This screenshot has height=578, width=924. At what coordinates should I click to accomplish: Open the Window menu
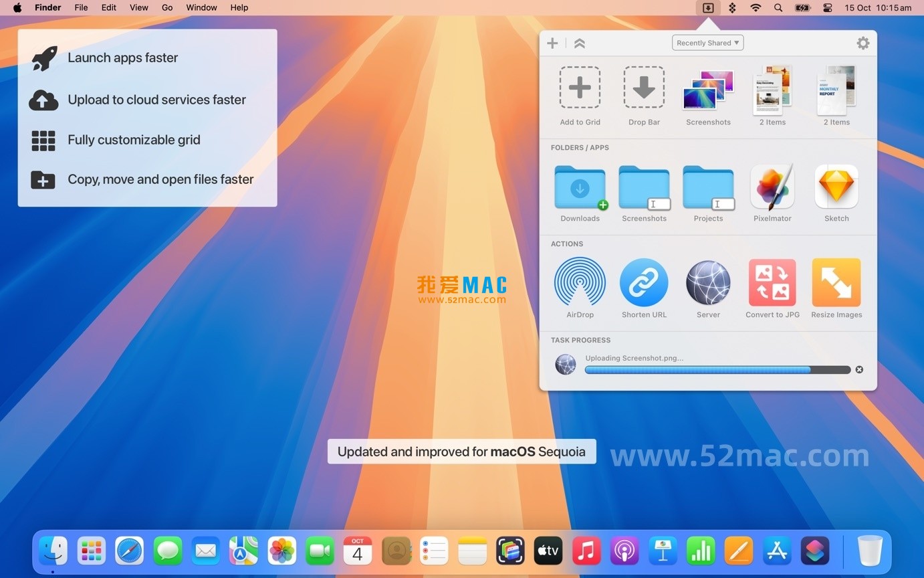(x=201, y=7)
